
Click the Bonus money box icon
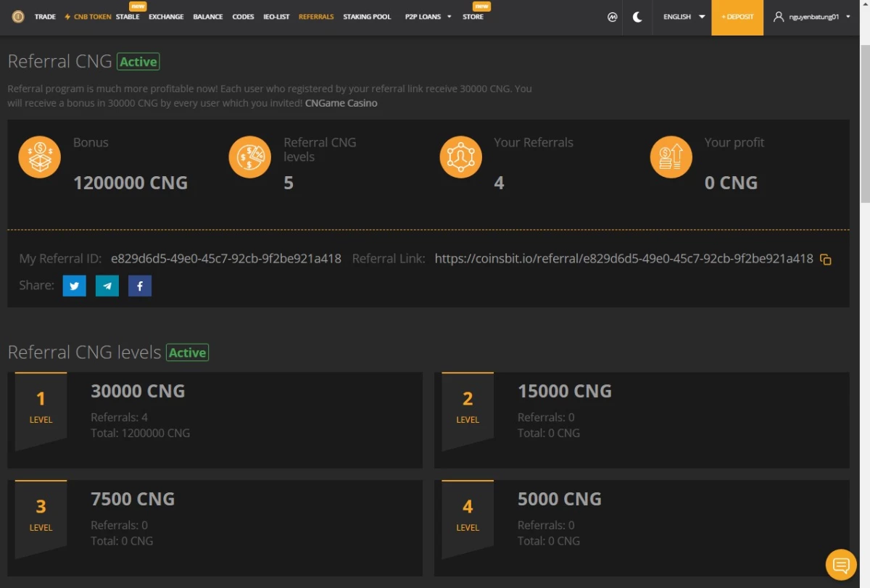point(39,157)
